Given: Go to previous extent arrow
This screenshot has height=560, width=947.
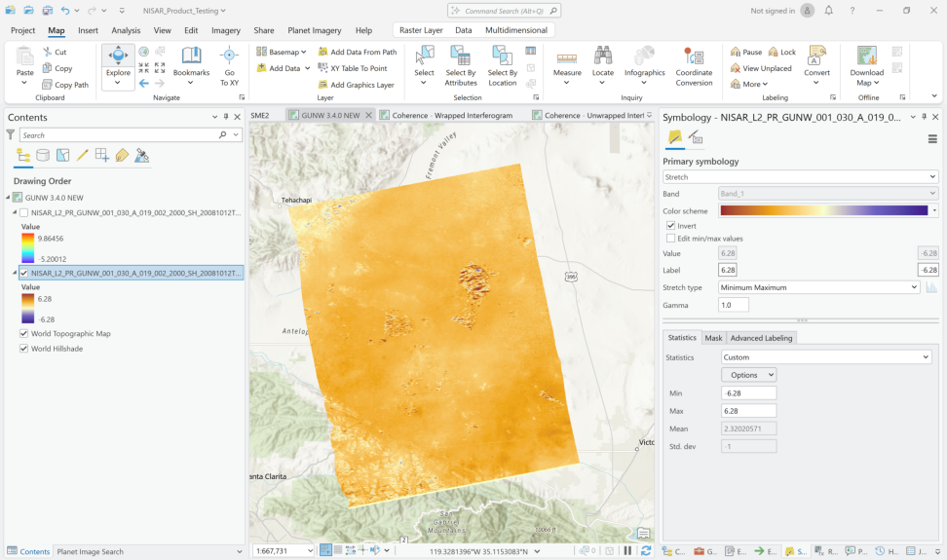Looking at the screenshot, I should 144,84.
